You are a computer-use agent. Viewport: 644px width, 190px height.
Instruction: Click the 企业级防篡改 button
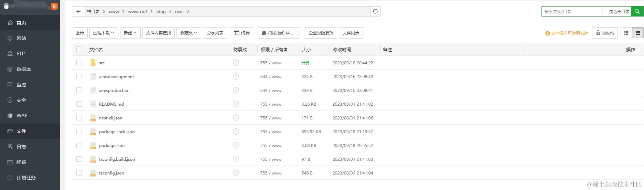pos(321,33)
